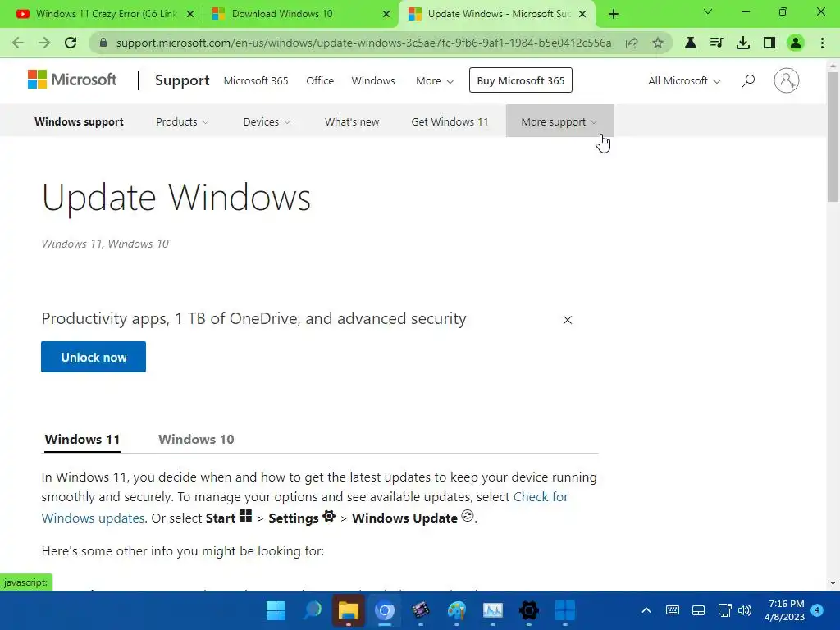
Task: Expand the More dropdown in header
Action: pyautogui.click(x=435, y=81)
